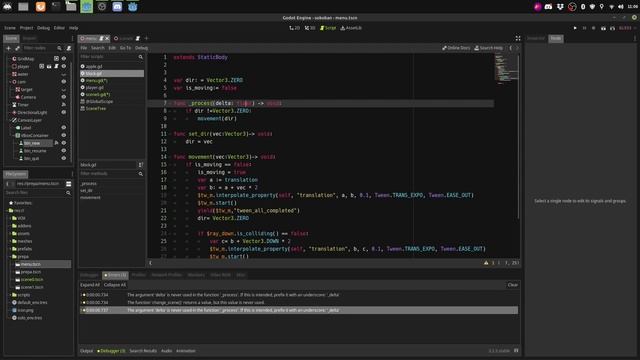The width and height of the screenshot is (640, 360).
Task: Open the script attached to the player node
Action: tap(56, 66)
